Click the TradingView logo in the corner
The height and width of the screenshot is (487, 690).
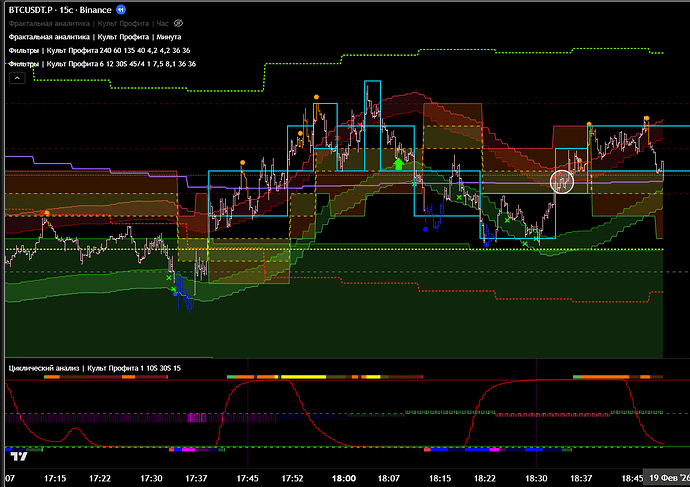(18, 456)
